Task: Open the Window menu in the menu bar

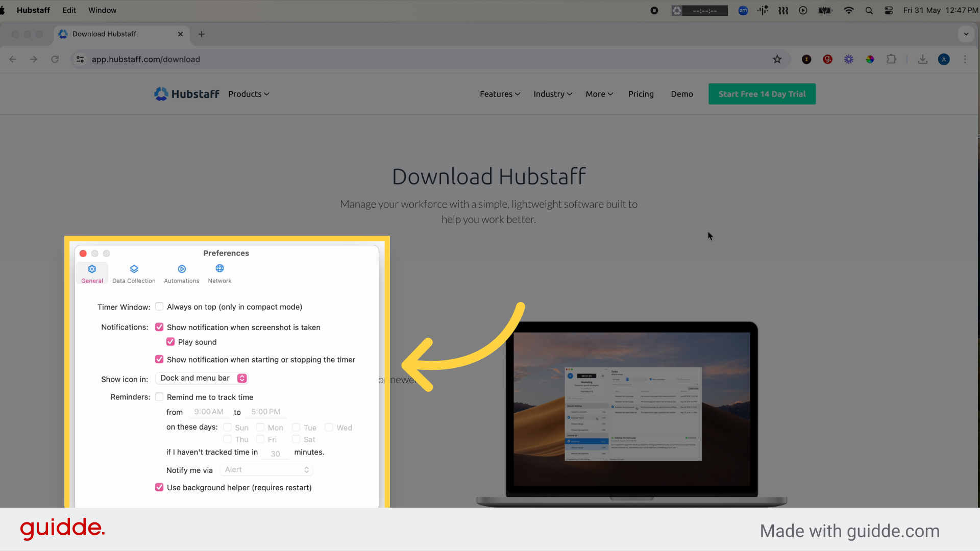Action: point(102,10)
